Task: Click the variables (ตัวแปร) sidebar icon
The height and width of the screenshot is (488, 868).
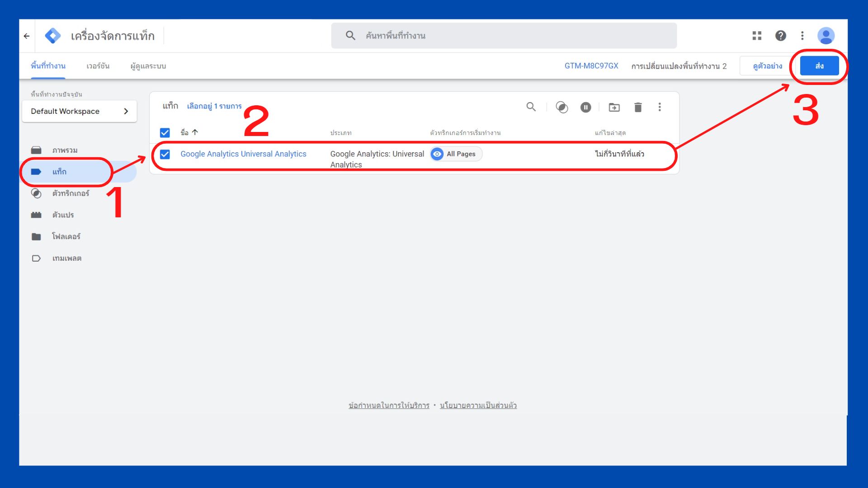Action: click(x=36, y=215)
